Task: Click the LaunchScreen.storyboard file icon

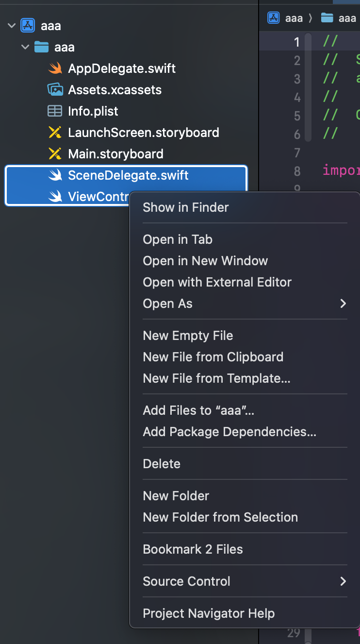Action: click(x=55, y=133)
